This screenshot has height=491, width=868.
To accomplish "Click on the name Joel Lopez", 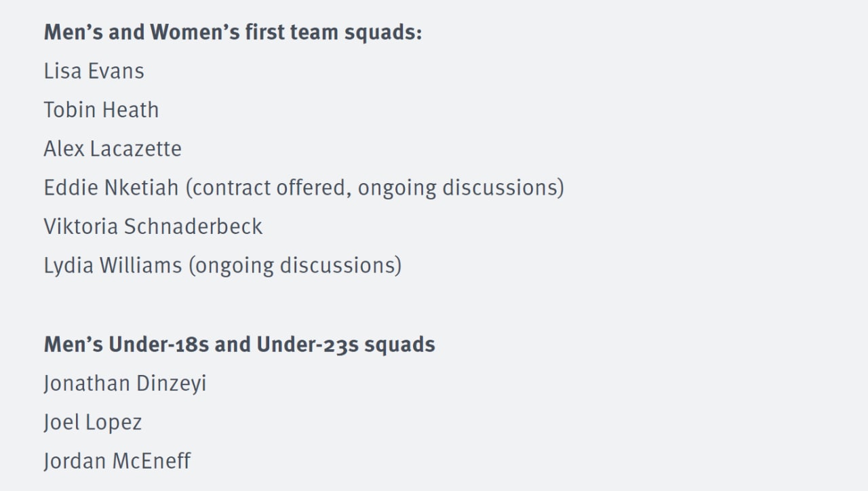I will click(x=93, y=423).
